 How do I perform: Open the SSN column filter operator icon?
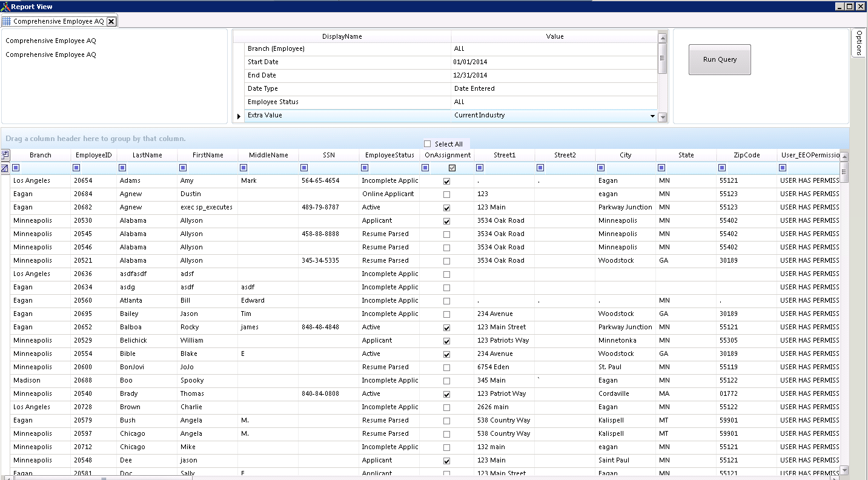point(304,168)
